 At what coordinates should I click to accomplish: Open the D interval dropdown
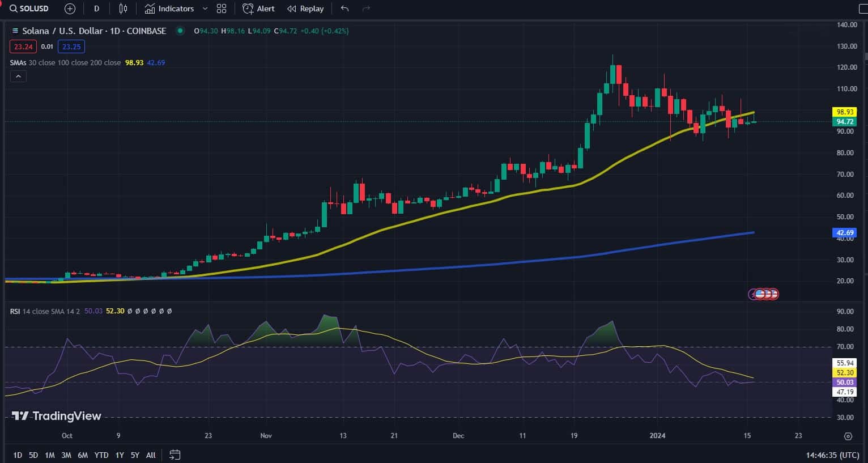97,9
